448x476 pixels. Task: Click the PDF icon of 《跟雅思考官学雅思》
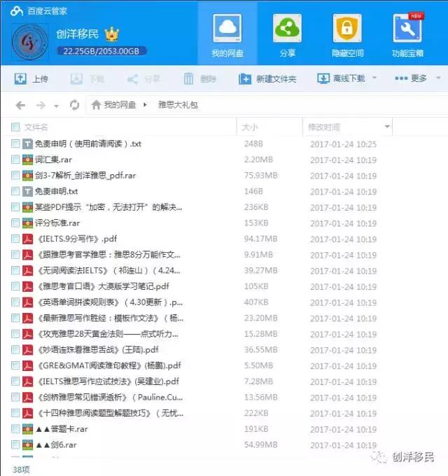(27, 255)
